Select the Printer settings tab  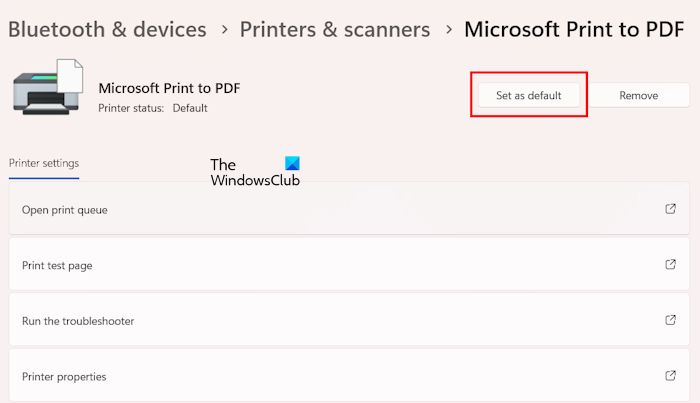pos(43,163)
